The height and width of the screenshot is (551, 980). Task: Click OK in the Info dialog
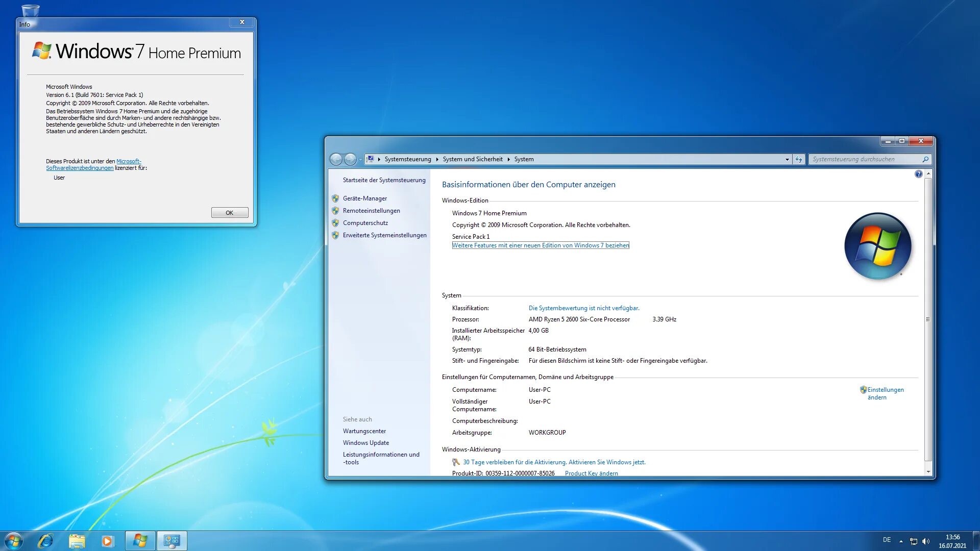tap(230, 213)
